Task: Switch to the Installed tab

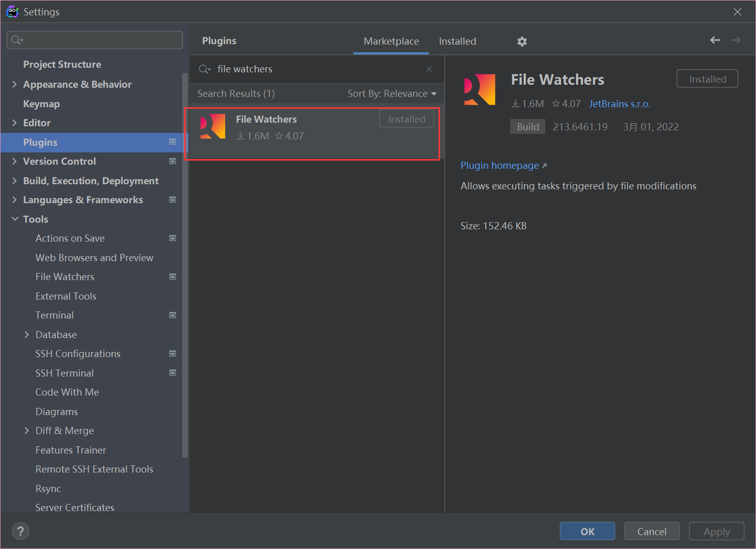Action: pos(457,42)
